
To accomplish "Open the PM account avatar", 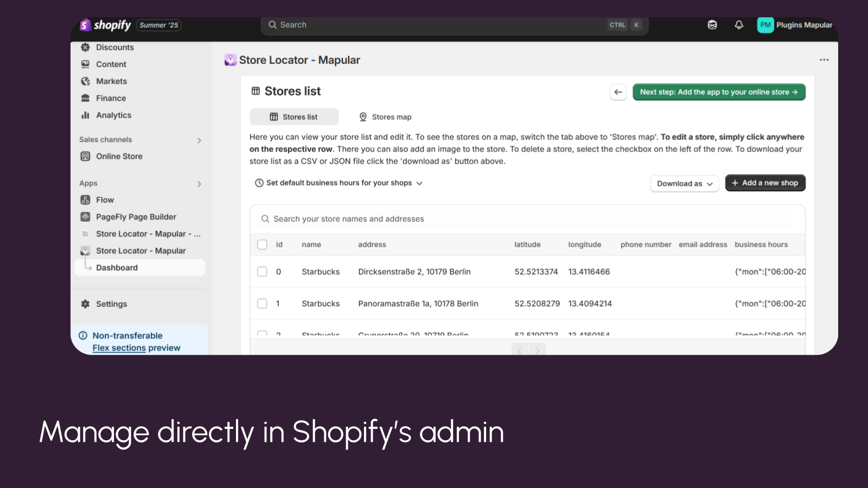I will coord(765,25).
